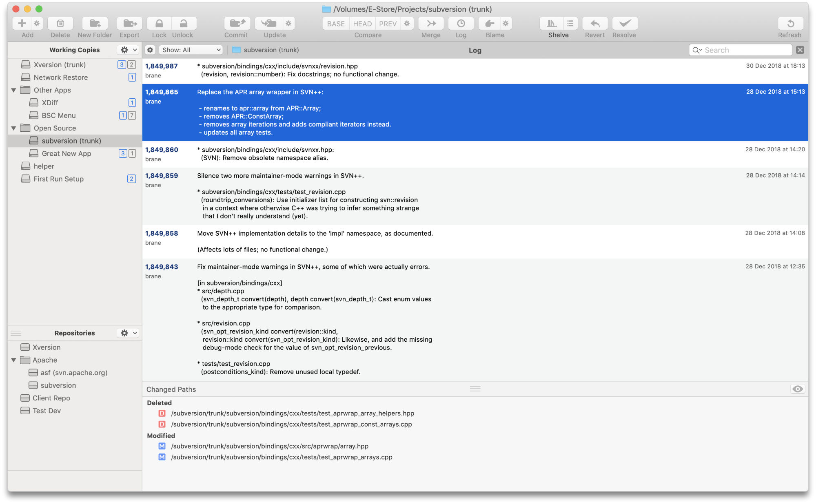
Task: Select Xversion (trunk) working copy
Action: click(75, 64)
